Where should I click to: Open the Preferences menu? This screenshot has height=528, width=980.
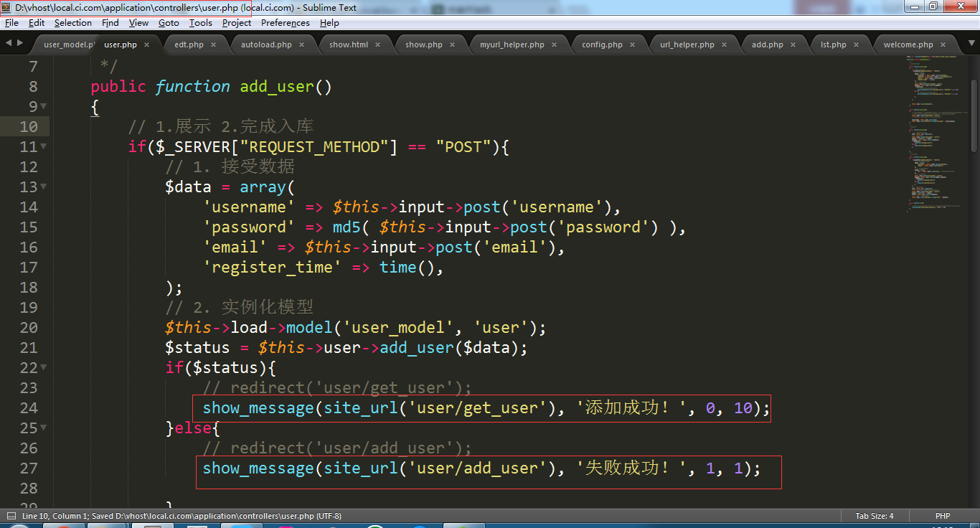pos(286,23)
